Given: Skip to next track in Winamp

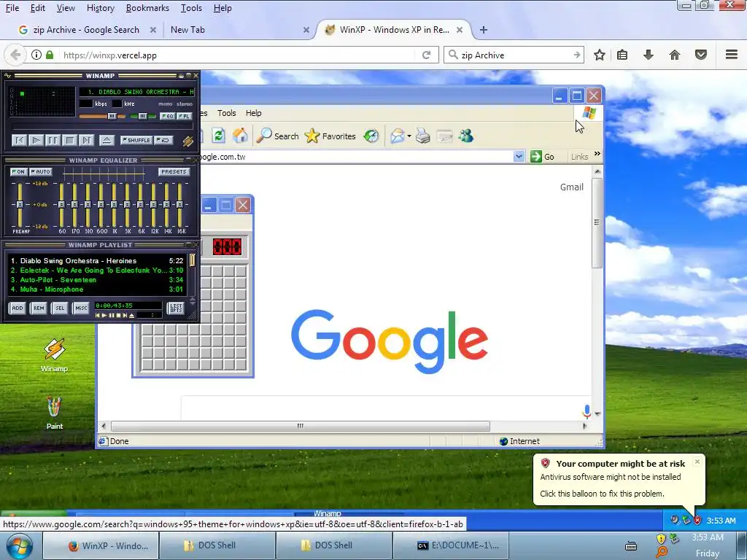Looking at the screenshot, I should pyautogui.click(x=86, y=140).
